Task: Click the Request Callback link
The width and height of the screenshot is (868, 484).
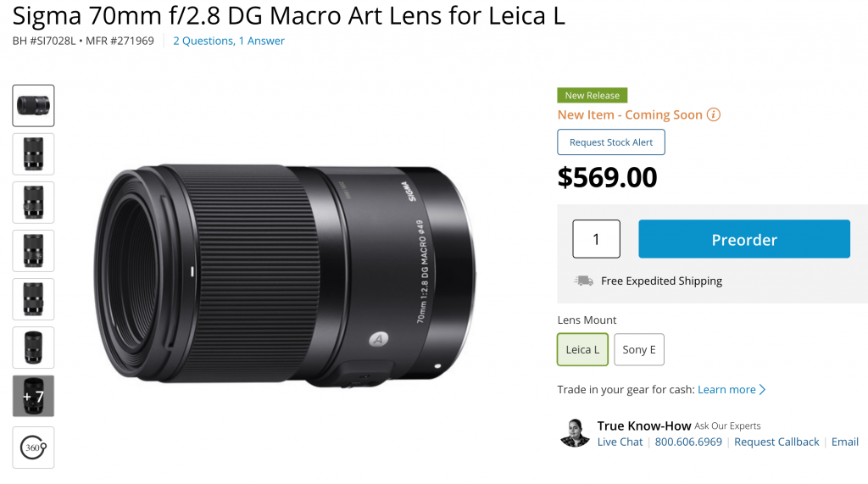Action: click(x=776, y=442)
